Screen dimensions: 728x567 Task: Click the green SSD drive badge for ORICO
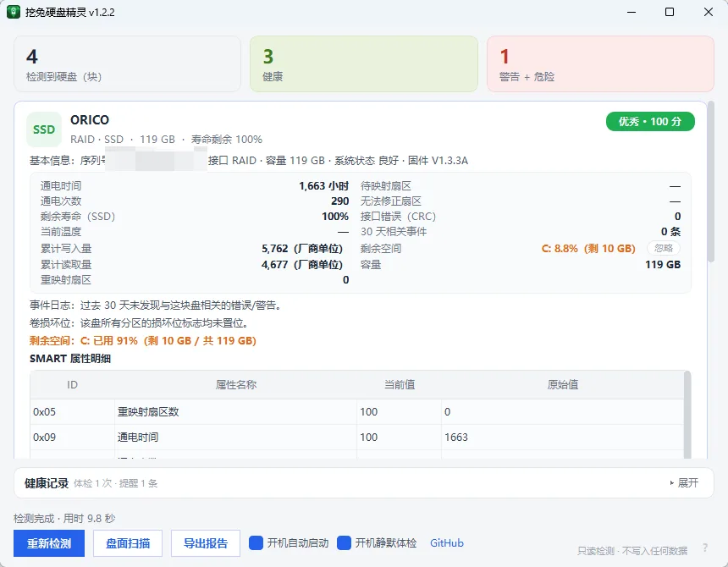(x=44, y=129)
